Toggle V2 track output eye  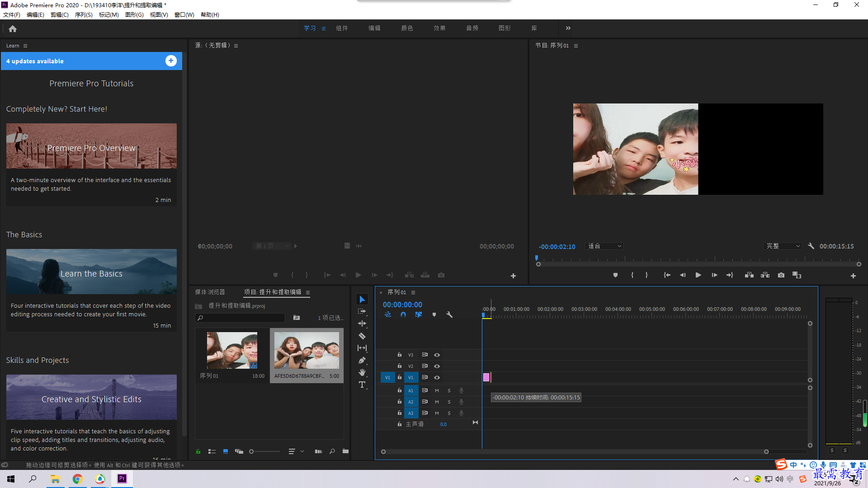437,366
